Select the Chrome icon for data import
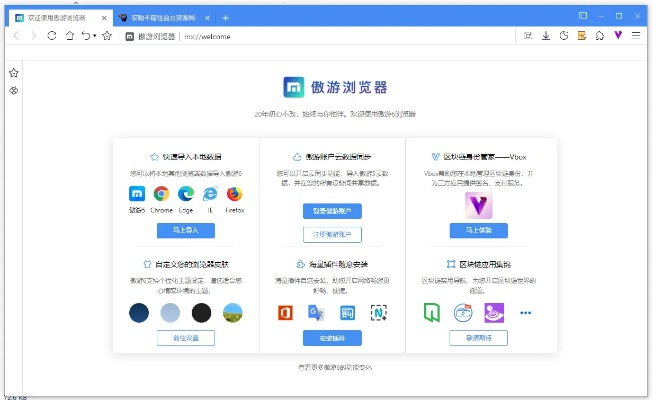This screenshot has height=400, width=653. [160, 194]
